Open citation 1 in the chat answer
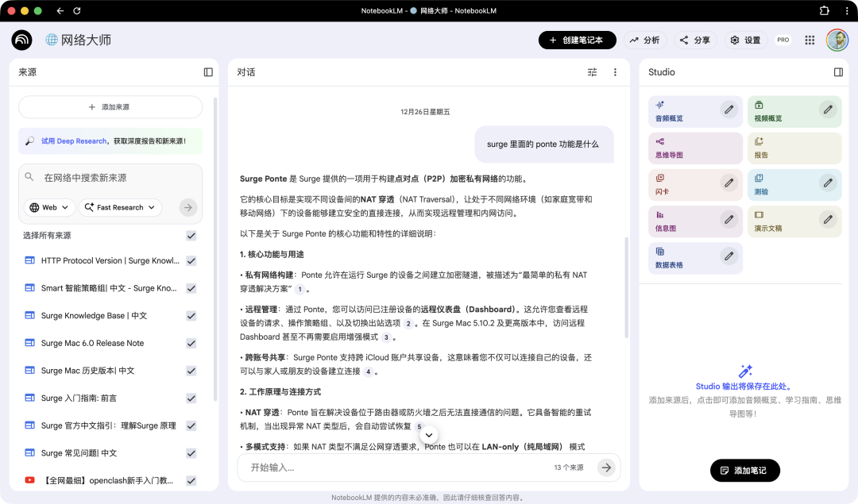The image size is (858, 504). pos(300,289)
